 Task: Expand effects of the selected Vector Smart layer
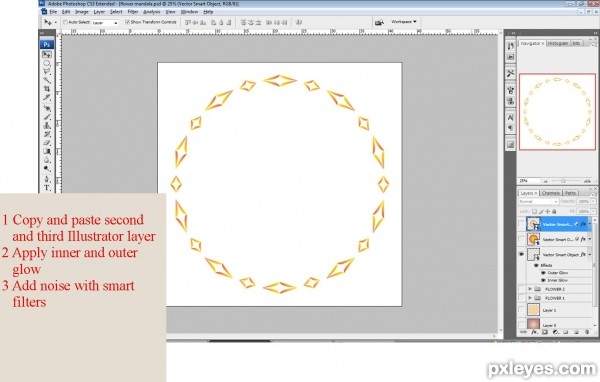[590, 224]
